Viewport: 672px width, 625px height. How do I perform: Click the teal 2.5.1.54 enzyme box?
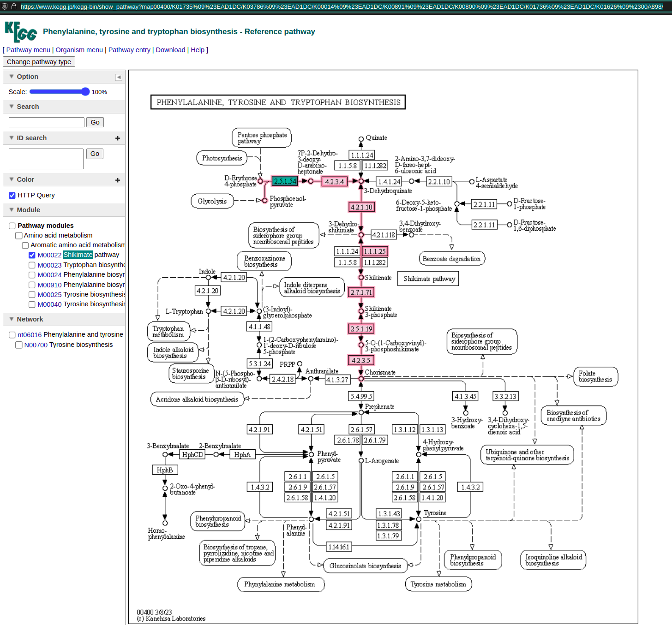285,181
